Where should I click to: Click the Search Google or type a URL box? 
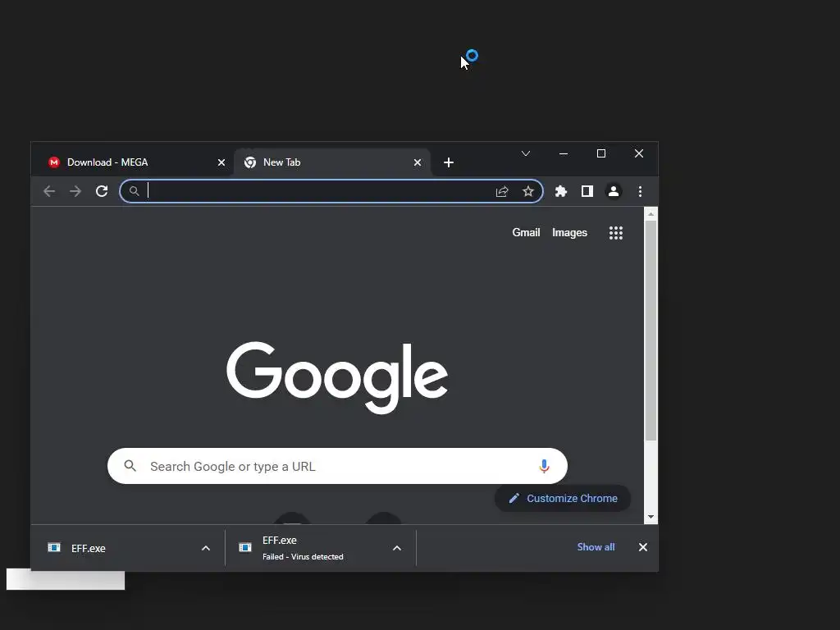pos(337,466)
